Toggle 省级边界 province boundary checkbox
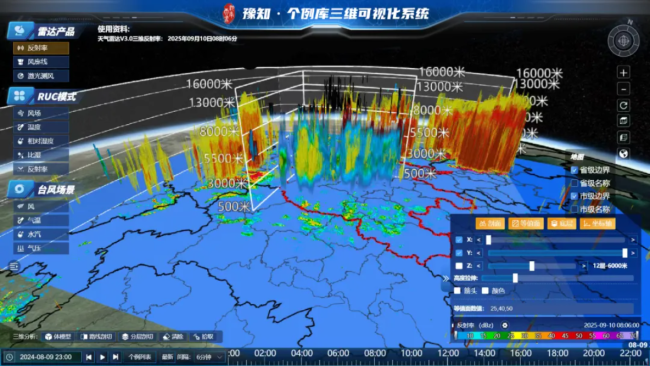 [574, 170]
